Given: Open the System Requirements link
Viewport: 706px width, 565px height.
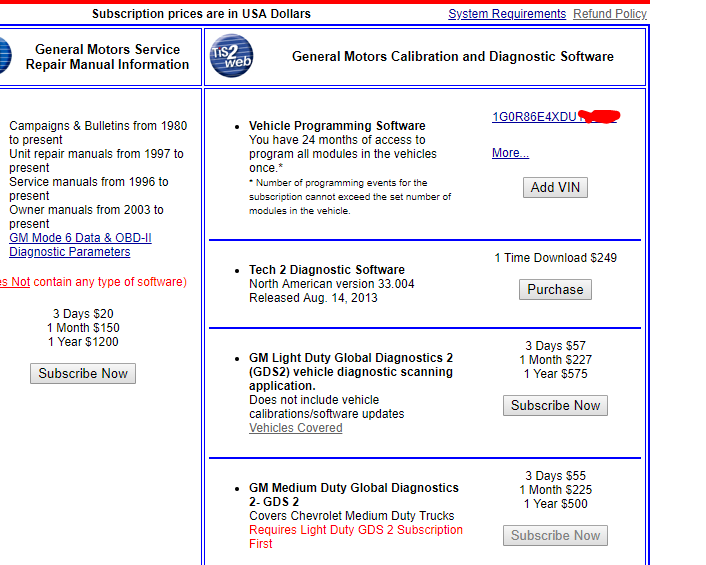Looking at the screenshot, I should point(506,14).
